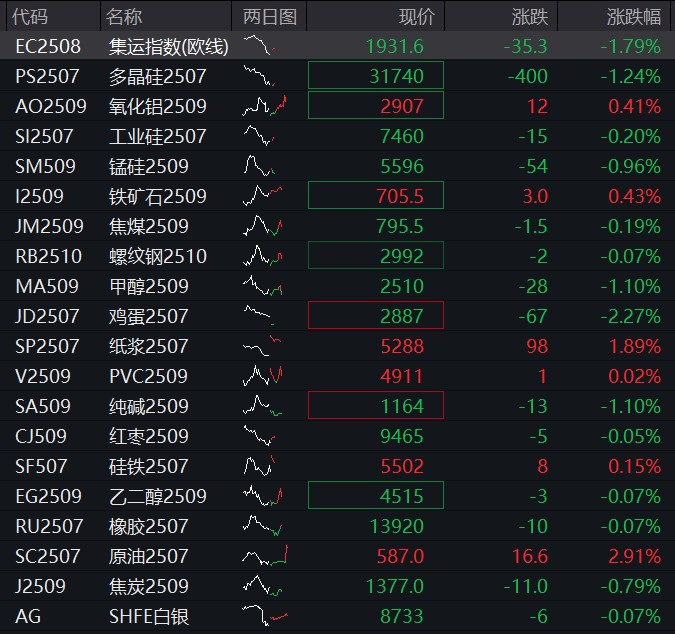Open the I2509 two-day mini chart
The image size is (675, 634).
263,195
